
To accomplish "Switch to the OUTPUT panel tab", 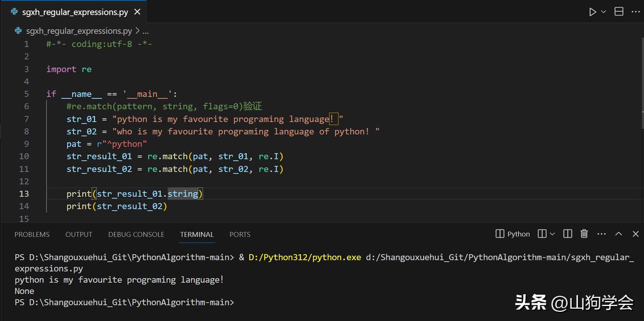I will tap(79, 235).
